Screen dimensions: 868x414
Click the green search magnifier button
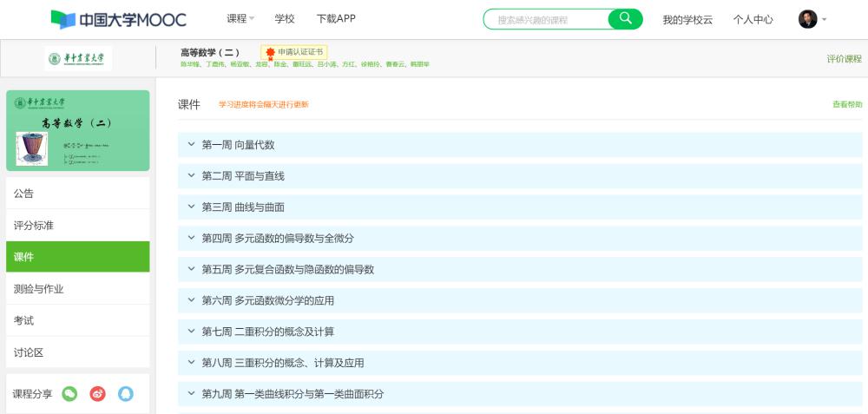(x=626, y=19)
